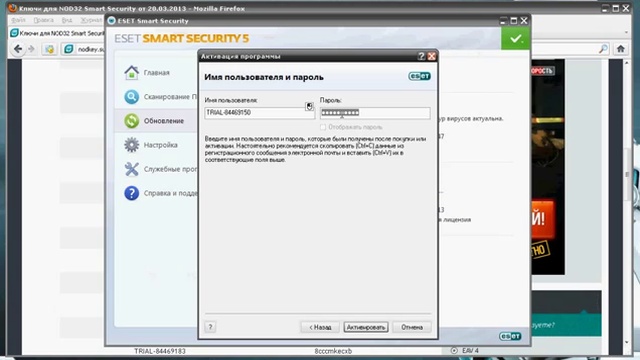Open the Правка menu in Firefox
This screenshot has width=640, height=360.
pos(43,20)
